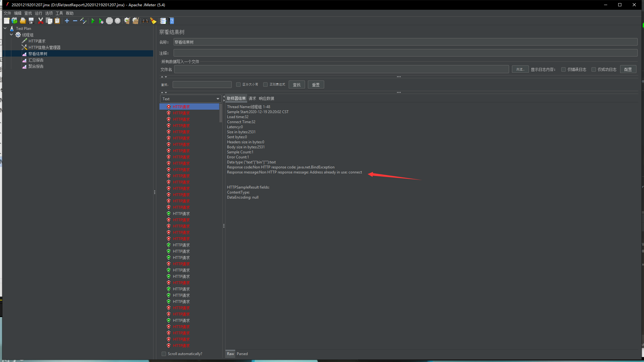
Task: Click the Cut scissors icon
Action: (41, 21)
